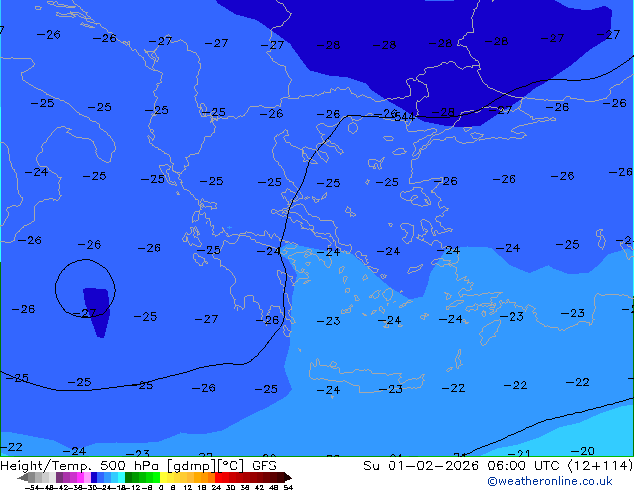Click the cyan legend color swatch
This screenshot has width=634, height=490.
(x=121, y=477)
